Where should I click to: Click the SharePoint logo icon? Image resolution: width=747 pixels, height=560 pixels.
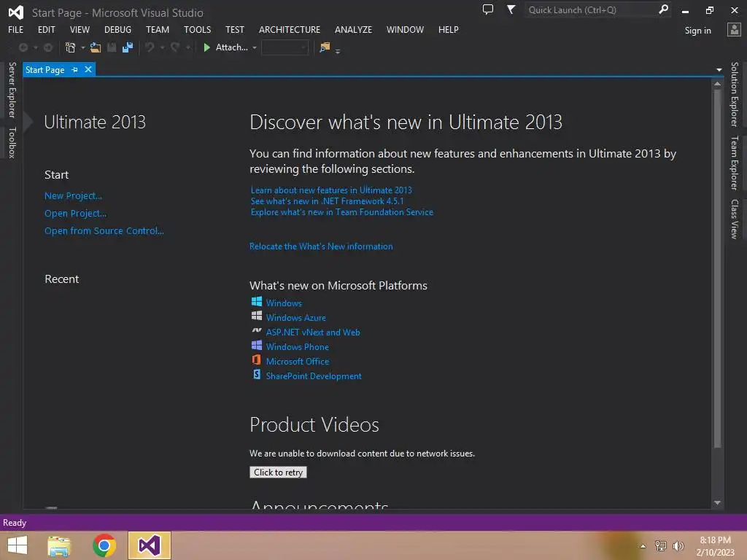pyautogui.click(x=256, y=374)
